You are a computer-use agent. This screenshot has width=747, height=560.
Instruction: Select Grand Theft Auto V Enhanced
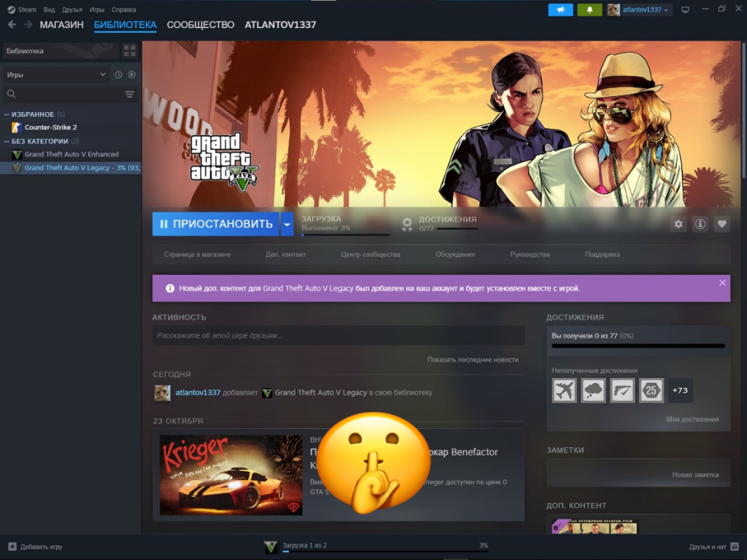tap(71, 155)
